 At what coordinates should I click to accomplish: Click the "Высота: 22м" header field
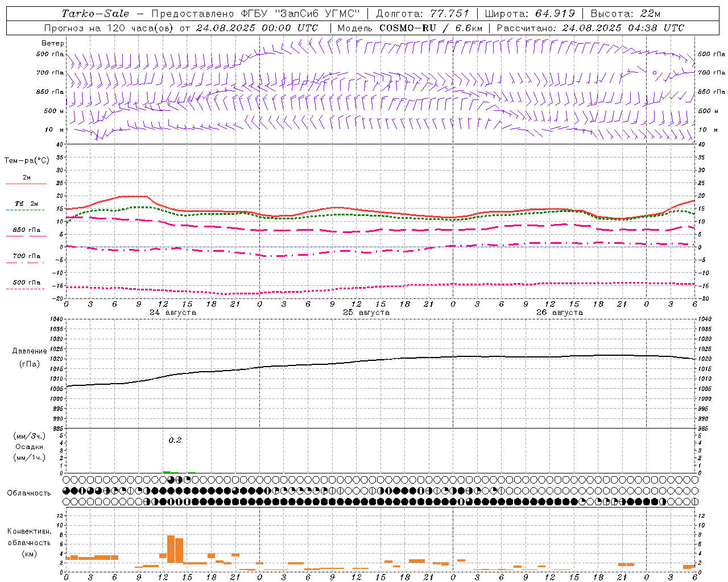[626, 14]
